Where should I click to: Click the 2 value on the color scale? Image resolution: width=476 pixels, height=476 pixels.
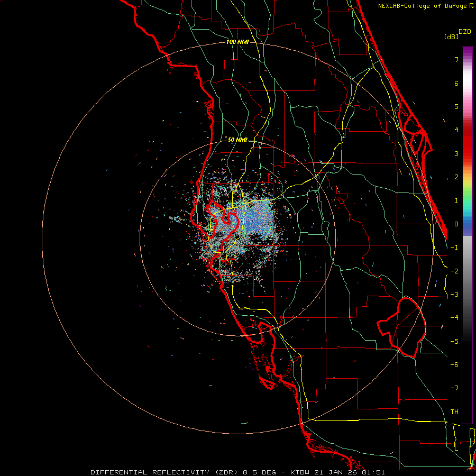click(456, 177)
